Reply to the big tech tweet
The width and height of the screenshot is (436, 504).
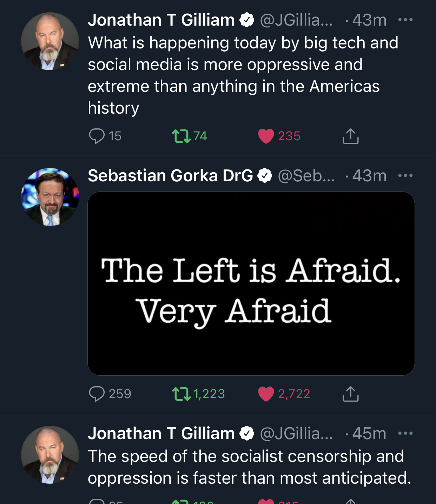[x=97, y=136]
